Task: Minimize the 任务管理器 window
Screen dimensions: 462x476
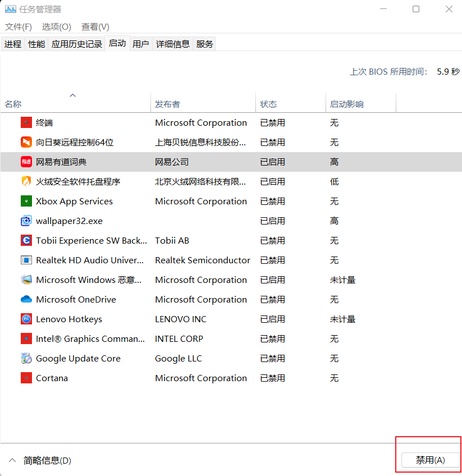Action: click(x=383, y=9)
